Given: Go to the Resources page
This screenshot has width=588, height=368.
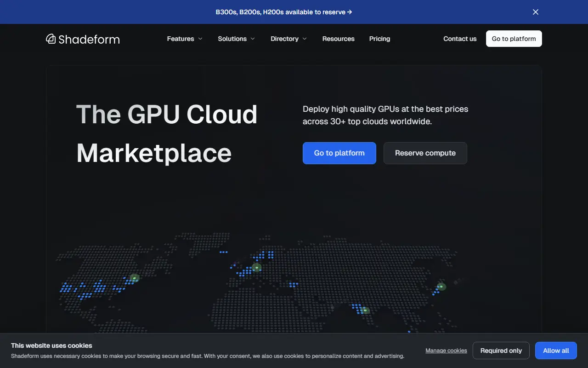Looking at the screenshot, I should (x=339, y=39).
